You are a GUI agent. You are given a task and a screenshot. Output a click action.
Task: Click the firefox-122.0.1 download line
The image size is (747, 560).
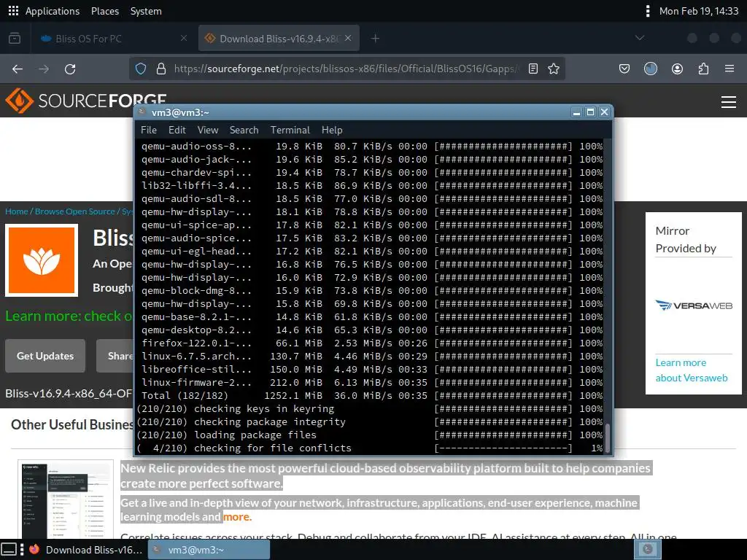pyautogui.click(x=371, y=343)
